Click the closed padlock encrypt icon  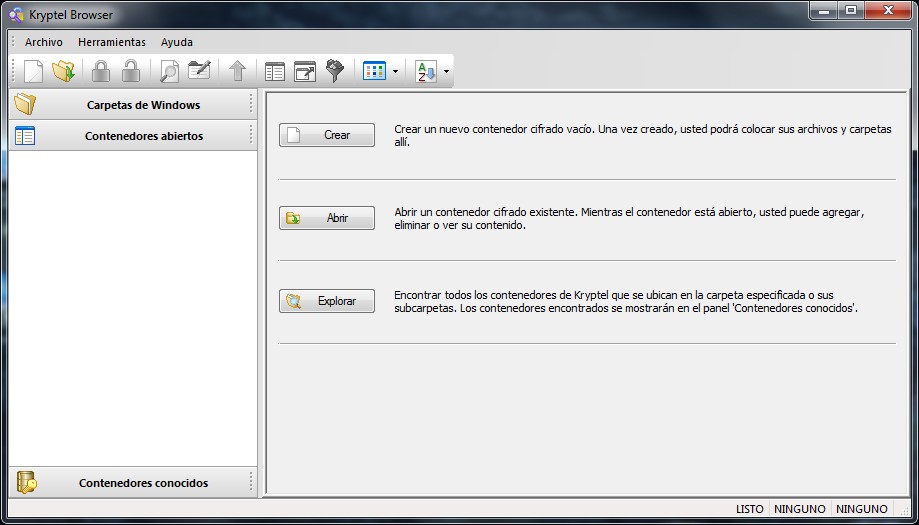(101, 71)
